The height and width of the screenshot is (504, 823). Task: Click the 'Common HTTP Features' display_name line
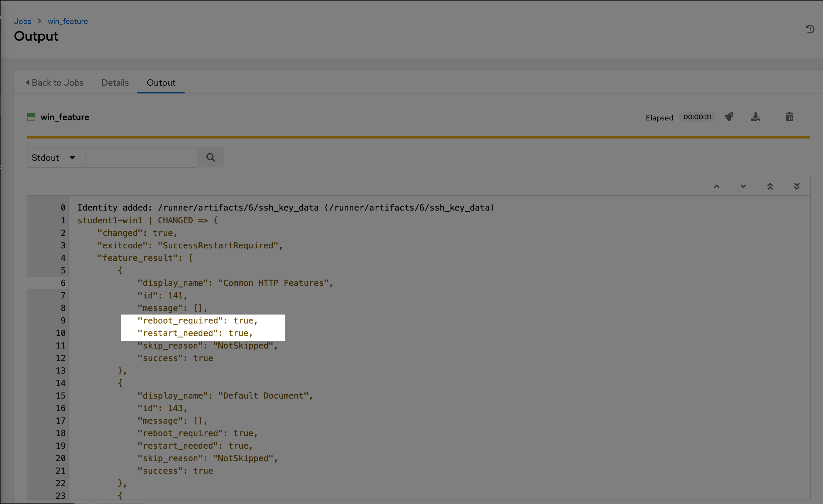click(236, 283)
